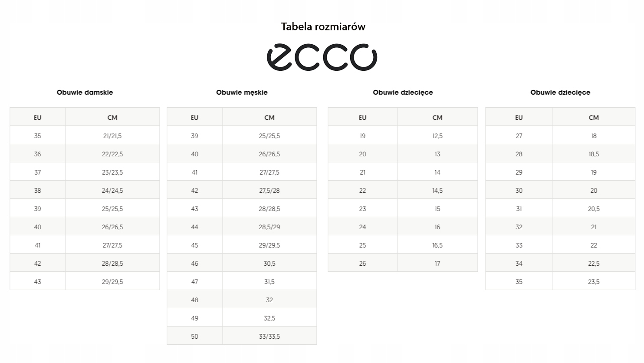Select children's EU size 26 cell
The width and height of the screenshot is (644, 363).
tap(362, 264)
